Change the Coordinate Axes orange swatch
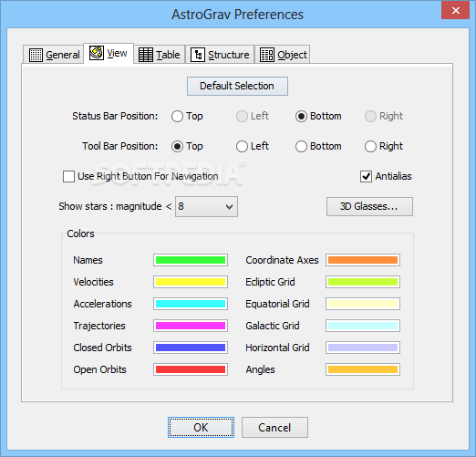 (x=363, y=260)
